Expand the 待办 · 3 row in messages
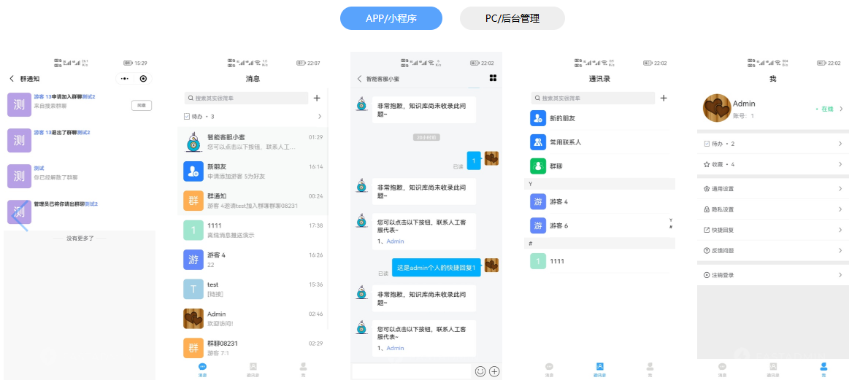The width and height of the screenshot is (868, 391). click(252, 117)
